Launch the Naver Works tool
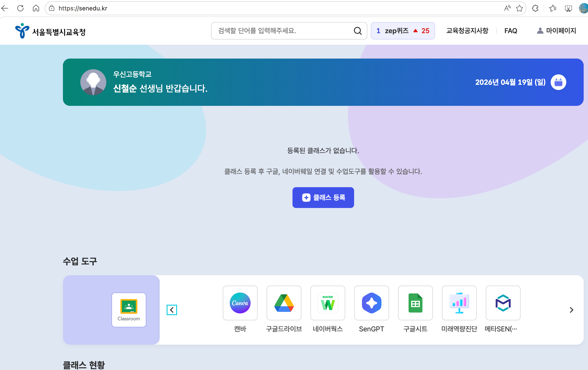Viewport: 588px width, 370px height. point(327,303)
